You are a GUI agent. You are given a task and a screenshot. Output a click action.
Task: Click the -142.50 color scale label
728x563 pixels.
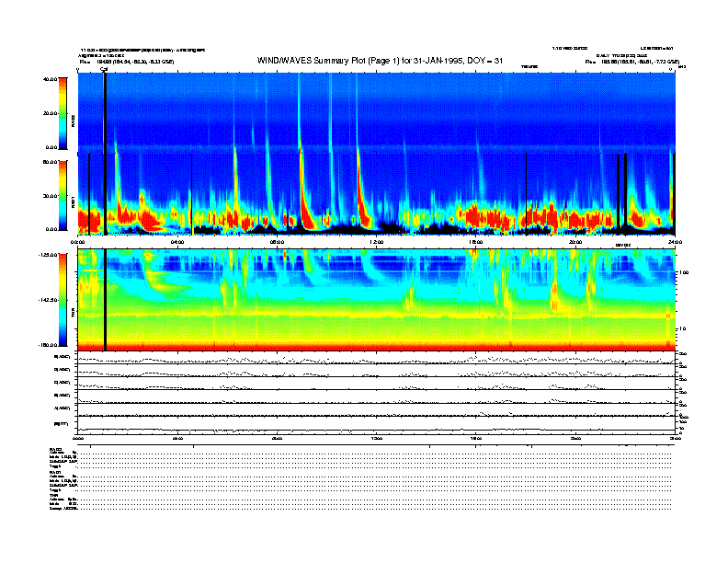pyautogui.click(x=48, y=300)
